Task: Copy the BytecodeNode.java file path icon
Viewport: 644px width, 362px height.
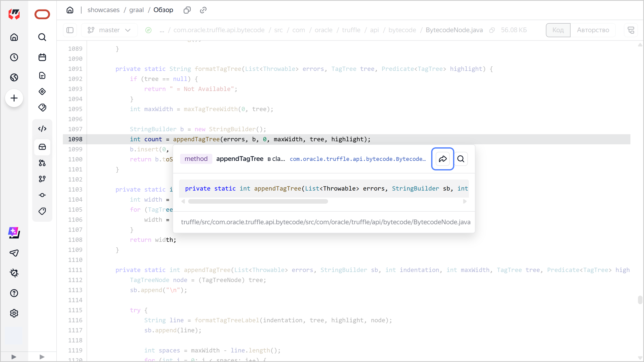Action: 492,30
